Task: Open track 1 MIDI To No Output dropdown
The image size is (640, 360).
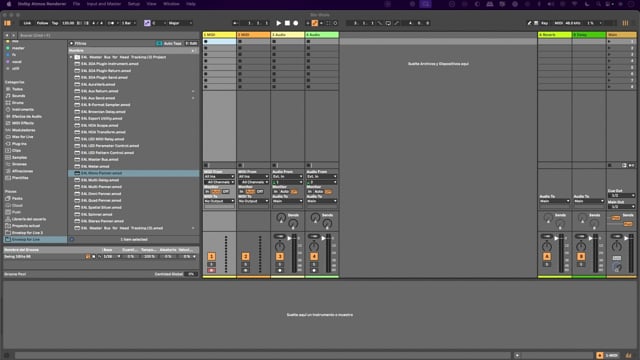Action: click(x=219, y=201)
